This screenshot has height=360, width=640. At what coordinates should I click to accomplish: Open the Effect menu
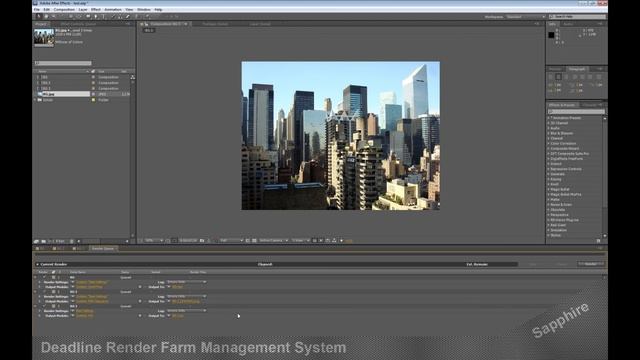click(96, 9)
